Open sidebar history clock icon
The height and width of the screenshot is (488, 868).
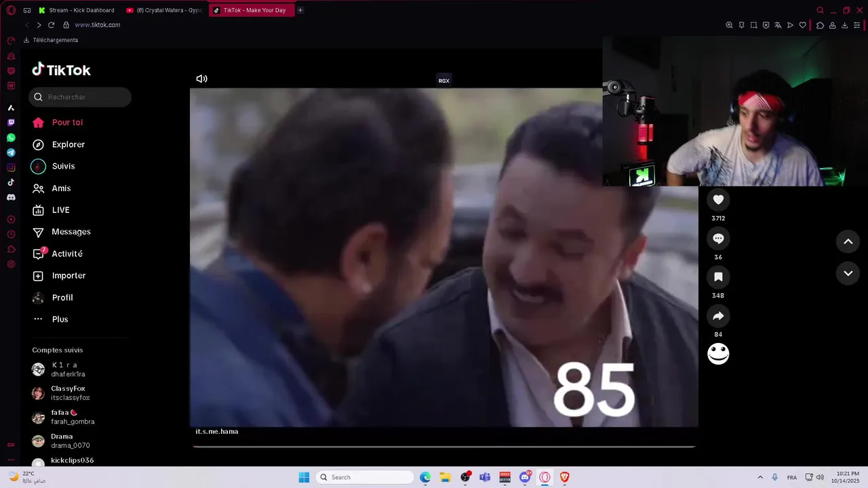pyautogui.click(x=11, y=234)
